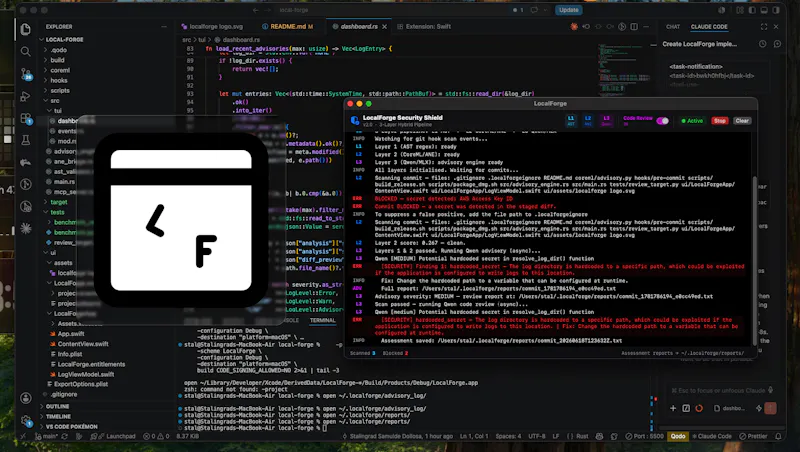Click Rust language mode in status bar
This screenshot has height=452, width=800.
pos(582,436)
